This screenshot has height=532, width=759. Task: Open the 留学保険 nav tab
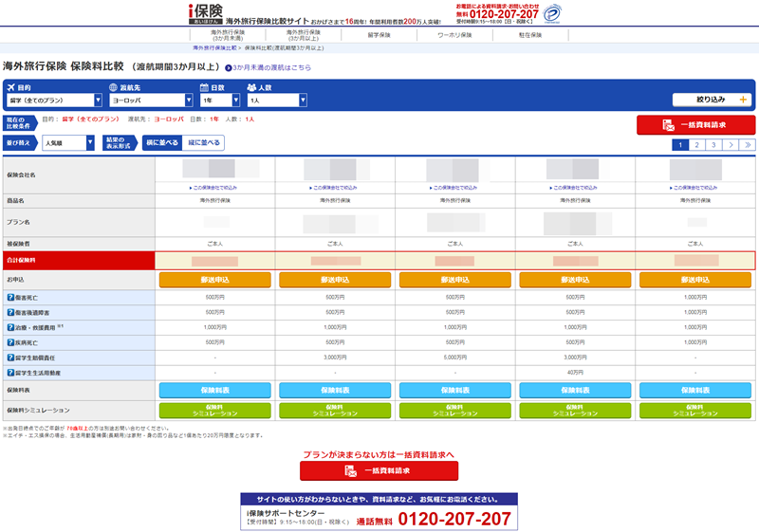pos(379,35)
